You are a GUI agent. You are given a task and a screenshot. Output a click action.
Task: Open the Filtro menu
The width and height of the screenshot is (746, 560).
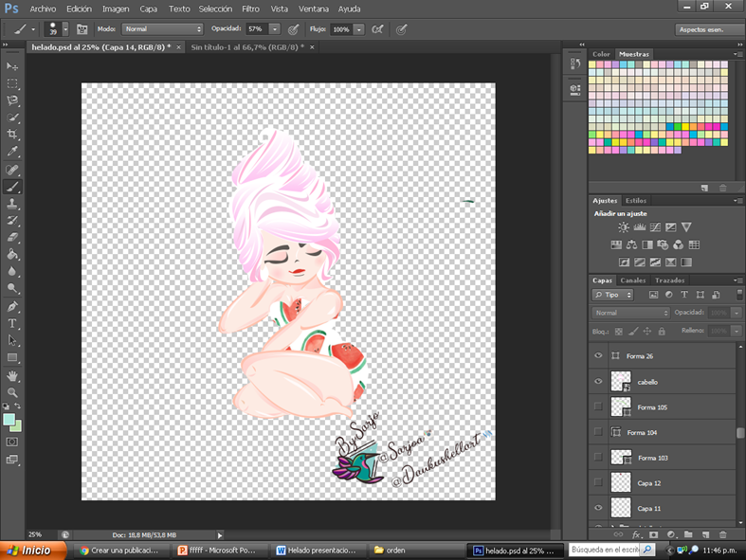click(x=250, y=9)
